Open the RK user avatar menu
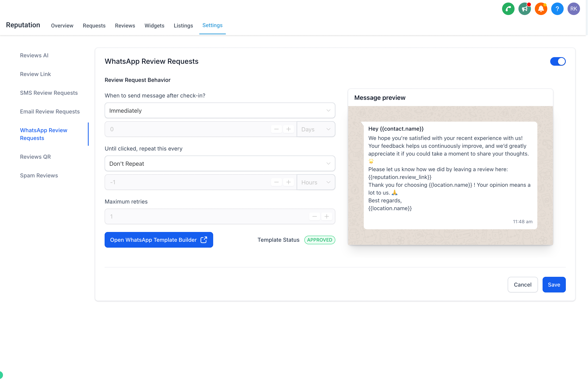588x386 pixels. coord(573,9)
